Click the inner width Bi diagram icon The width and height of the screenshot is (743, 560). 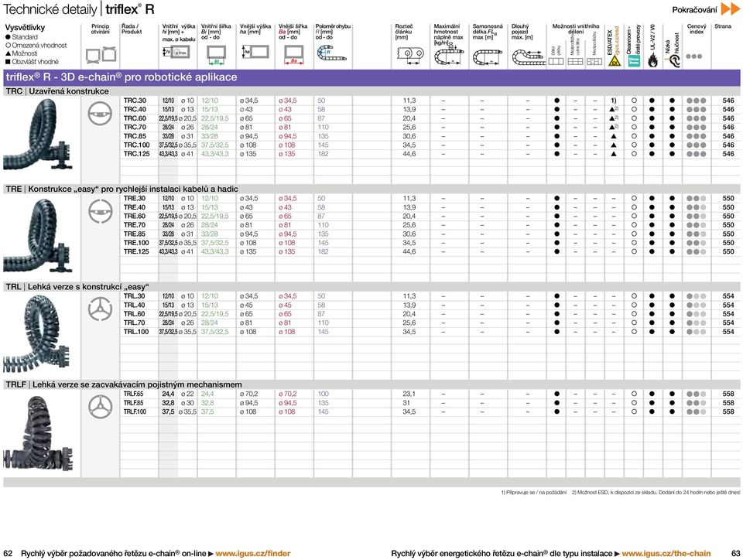pyautogui.click(x=216, y=54)
